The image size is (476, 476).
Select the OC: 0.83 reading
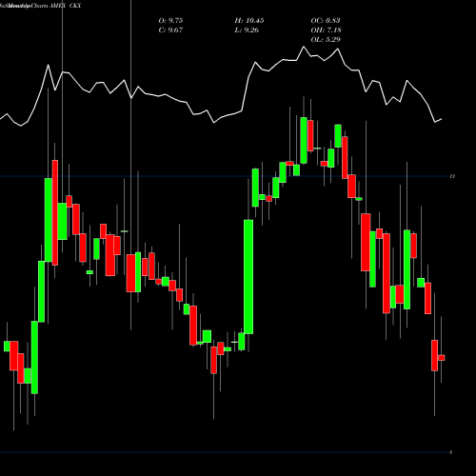[326, 21]
